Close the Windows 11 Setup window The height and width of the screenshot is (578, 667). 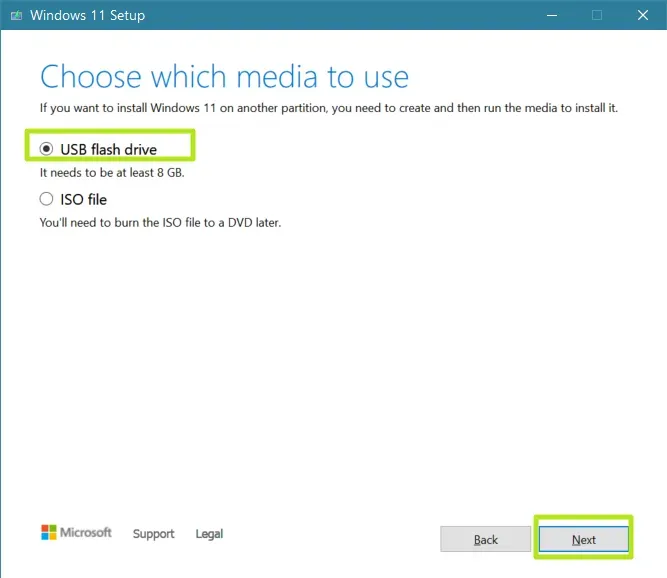tap(643, 15)
